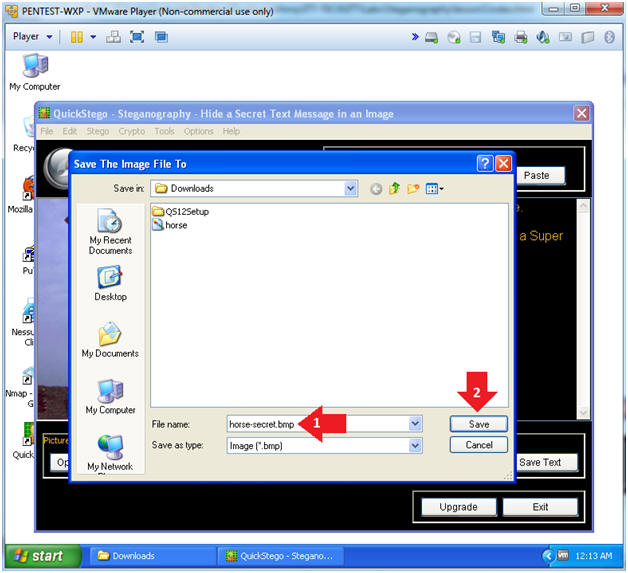Open the power options dropdown arrow
The height and width of the screenshot is (573, 628).
point(93,37)
